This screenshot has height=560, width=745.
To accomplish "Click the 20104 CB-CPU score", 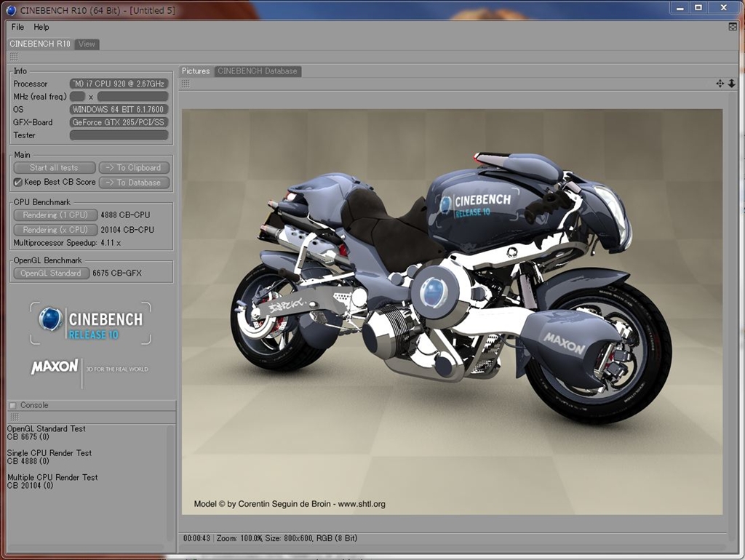I will (x=127, y=230).
